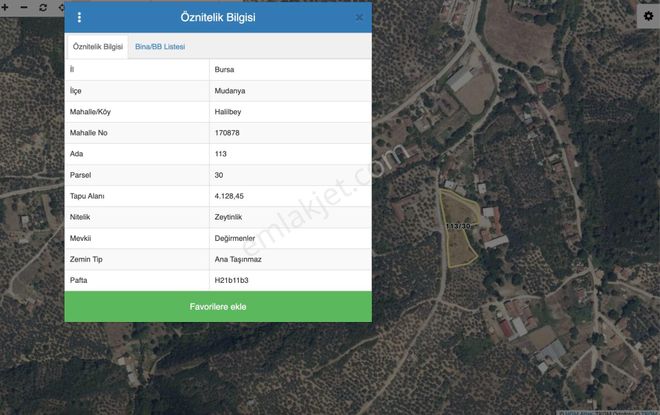Viewport: 660px width, 415px height.
Task: Click the Ana Taşınmaz Zemin Tip value
Action: coord(239,259)
